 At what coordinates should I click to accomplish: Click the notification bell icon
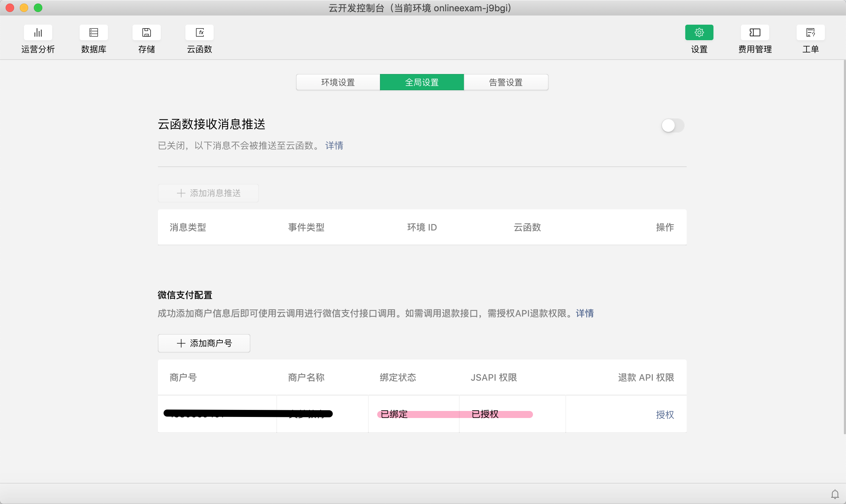(835, 494)
